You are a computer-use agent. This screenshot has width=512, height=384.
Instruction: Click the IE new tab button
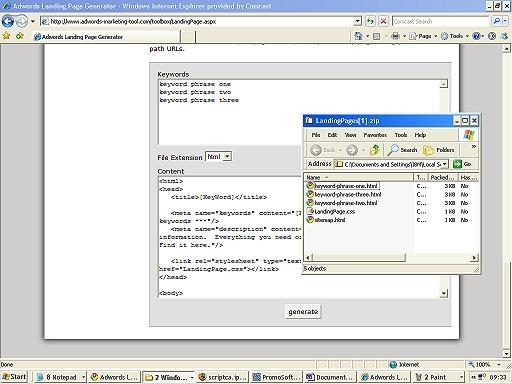pos(188,37)
